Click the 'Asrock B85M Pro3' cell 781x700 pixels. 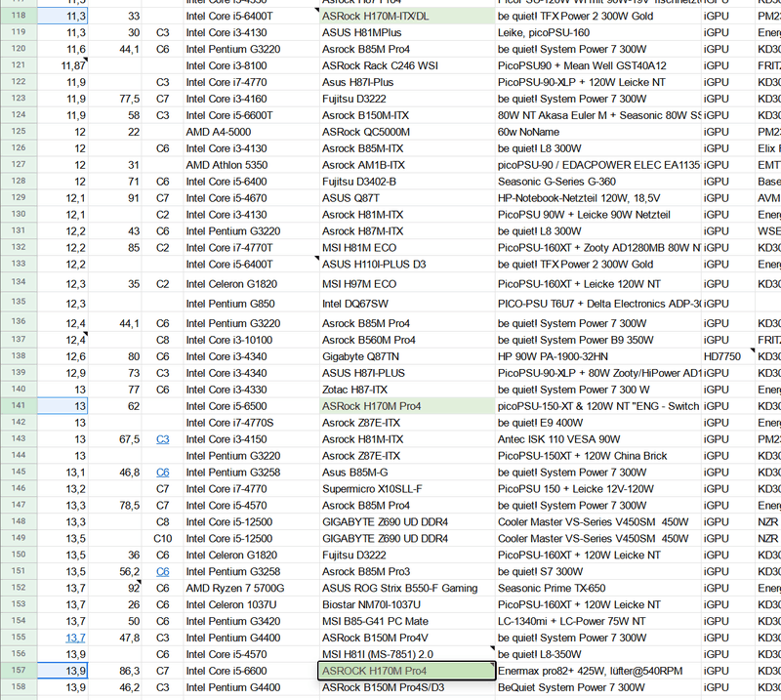pyautogui.click(x=407, y=571)
